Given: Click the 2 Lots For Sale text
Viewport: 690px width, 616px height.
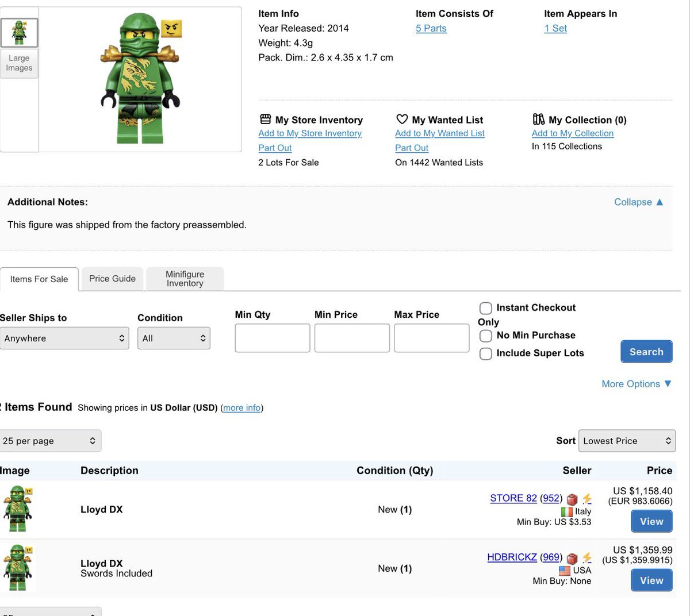Looking at the screenshot, I should pyautogui.click(x=289, y=163).
